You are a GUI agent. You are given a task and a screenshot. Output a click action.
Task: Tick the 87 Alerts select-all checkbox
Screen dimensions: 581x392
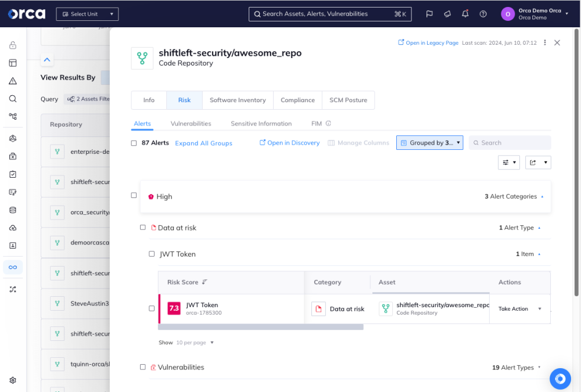tap(134, 143)
